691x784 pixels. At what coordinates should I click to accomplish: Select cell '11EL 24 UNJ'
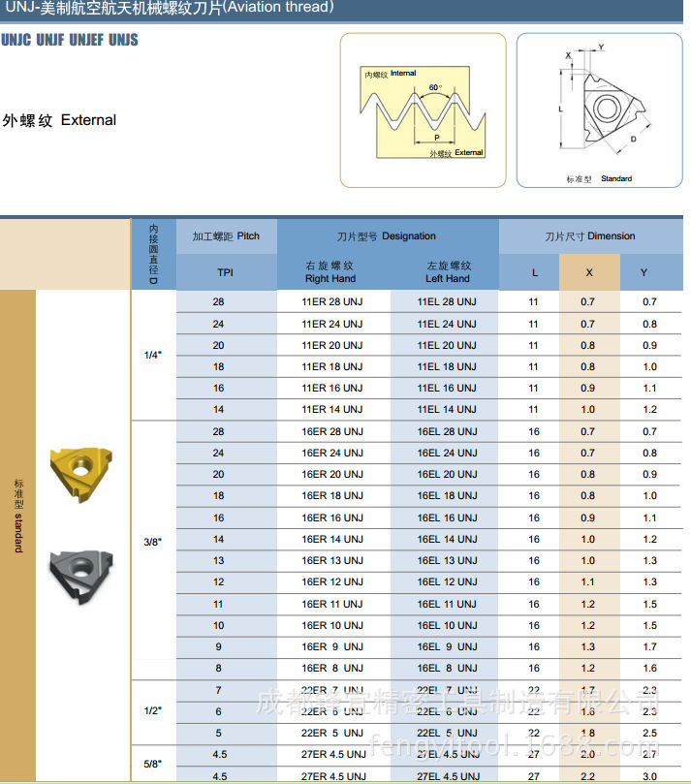447,324
